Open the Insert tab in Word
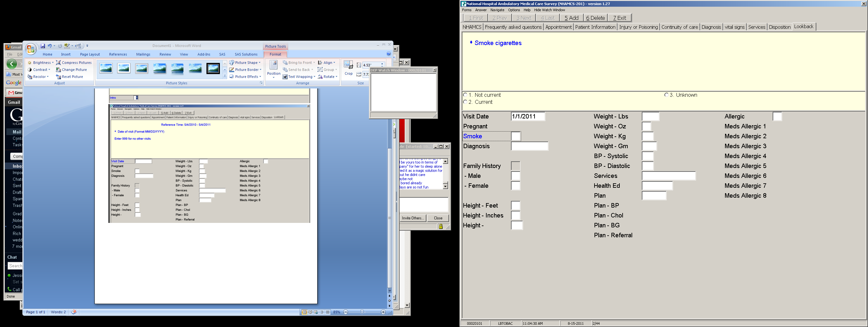The height and width of the screenshot is (327, 868). (66, 54)
